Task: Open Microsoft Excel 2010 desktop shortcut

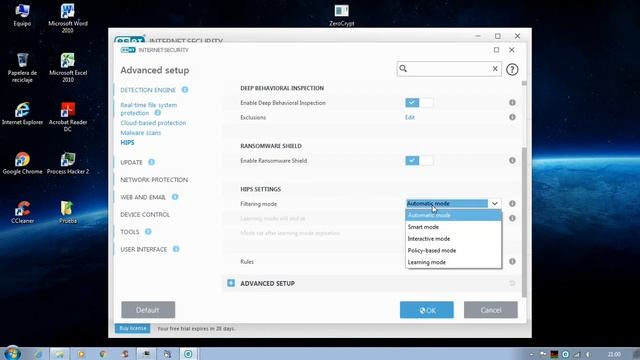Action: pos(68,68)
